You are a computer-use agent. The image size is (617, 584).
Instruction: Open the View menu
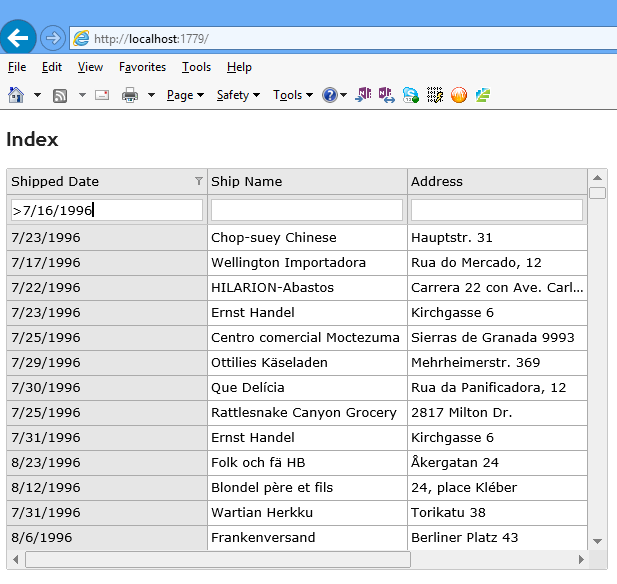pyautogui.click(x=90, y=67)
